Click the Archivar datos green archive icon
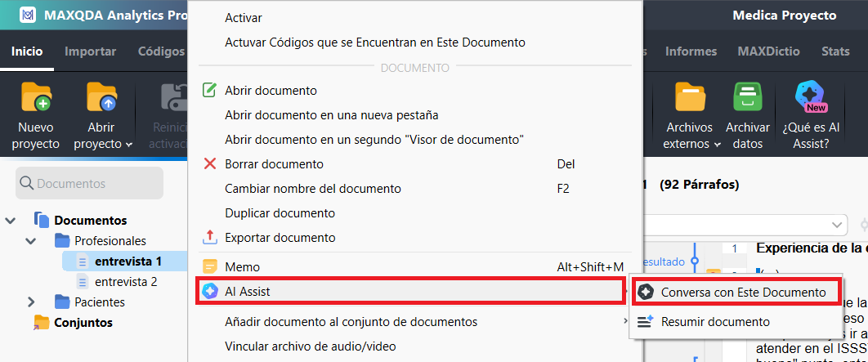This screenshot has height=362, width=868. coord(748,97)
